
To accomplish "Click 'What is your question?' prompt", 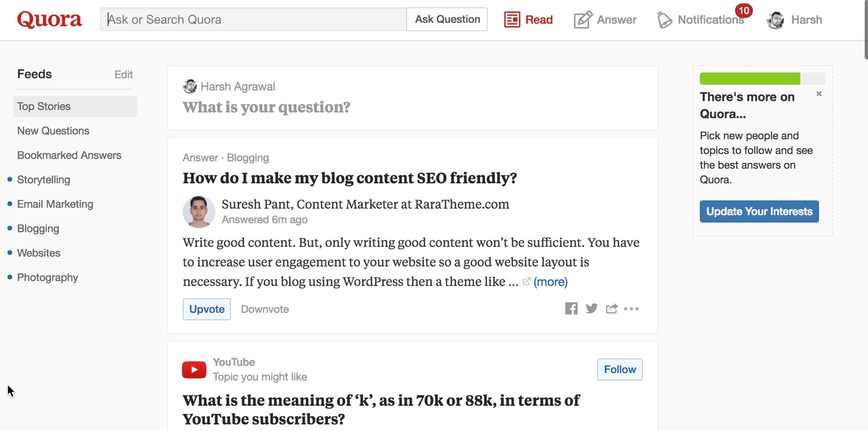I will (266, 107).
